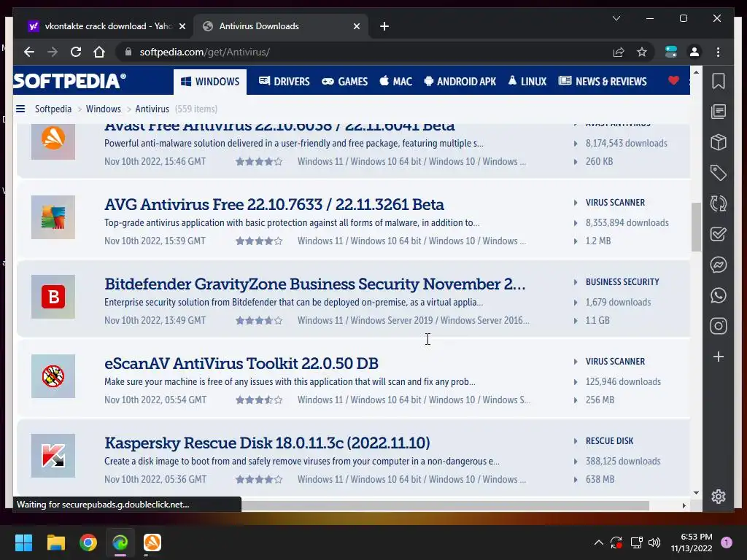Screen dimensions: 747x560
Task: Click the page vertical scrollbar thumb
Action: 696,227
